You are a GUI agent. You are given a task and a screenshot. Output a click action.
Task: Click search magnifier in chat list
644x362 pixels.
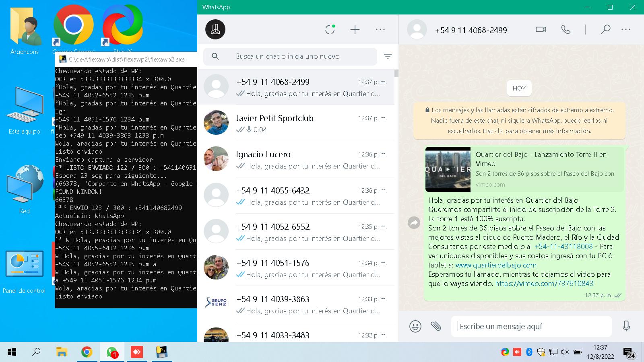(x=215, y=57)
